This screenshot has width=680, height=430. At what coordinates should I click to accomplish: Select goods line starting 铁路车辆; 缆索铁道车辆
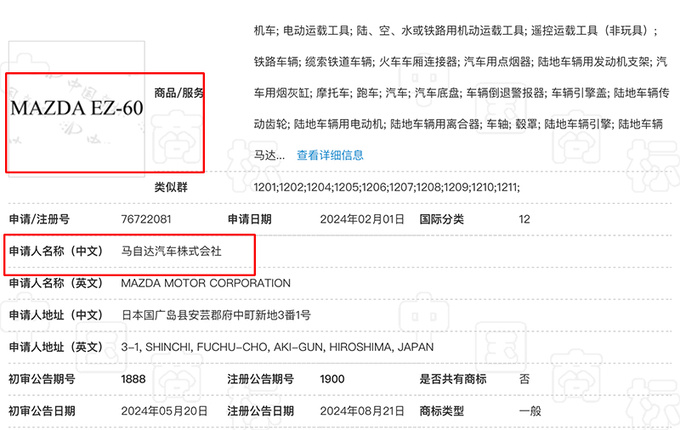pyautogui.click(x=460, y=62)
